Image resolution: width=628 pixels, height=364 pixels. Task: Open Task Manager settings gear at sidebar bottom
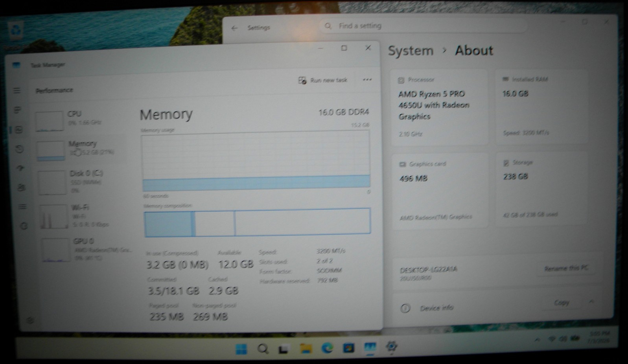[30, 321]
